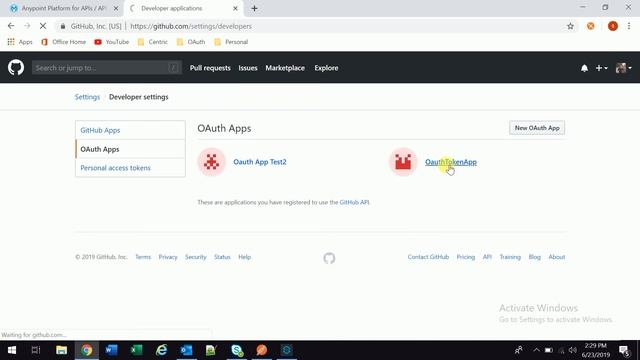The image size is (640, 360).
Task: Open footer Pricing link
Action: tap(466, 257)
